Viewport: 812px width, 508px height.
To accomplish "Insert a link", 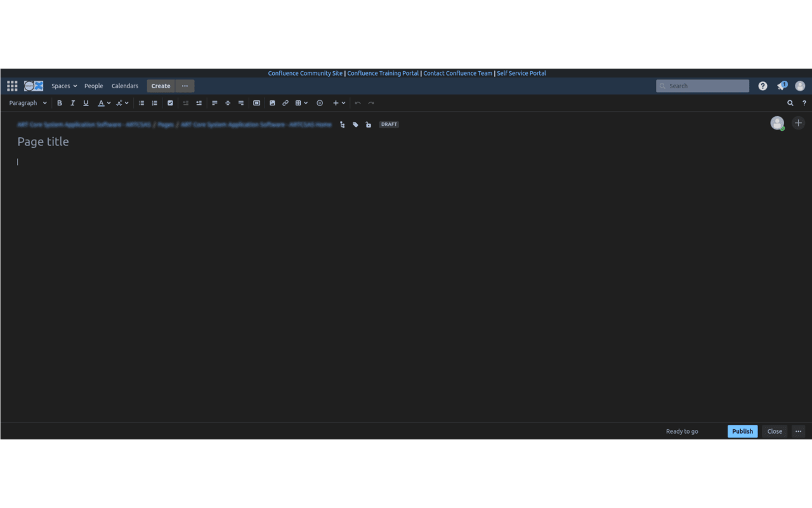I will tap(285, 103).
